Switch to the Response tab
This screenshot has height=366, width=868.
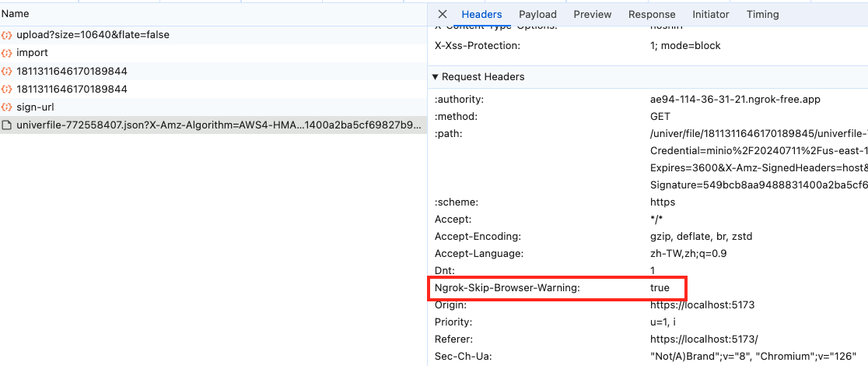(x=652, y=14)
